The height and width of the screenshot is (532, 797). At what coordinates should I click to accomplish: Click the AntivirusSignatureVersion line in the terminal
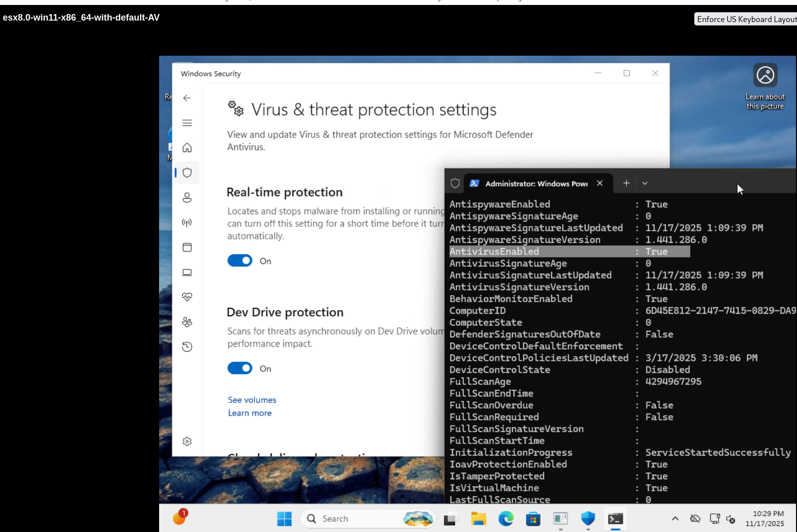pos(578,287)
